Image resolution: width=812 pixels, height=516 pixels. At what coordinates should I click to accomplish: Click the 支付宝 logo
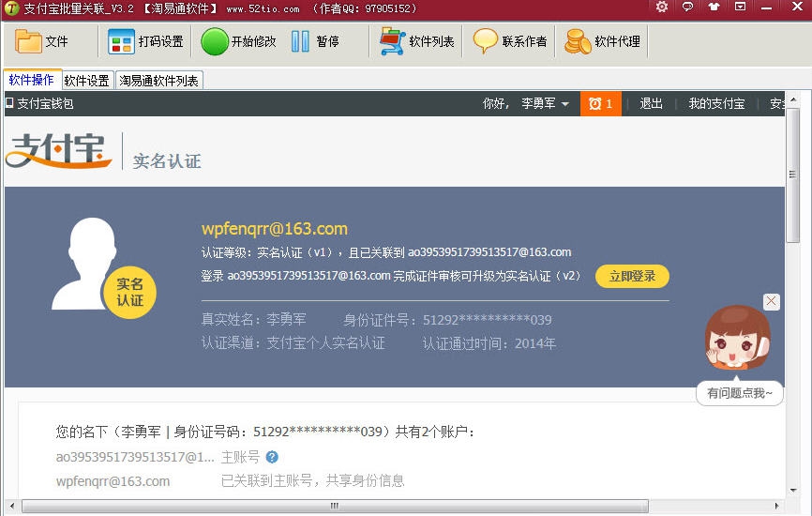(58, 151)
